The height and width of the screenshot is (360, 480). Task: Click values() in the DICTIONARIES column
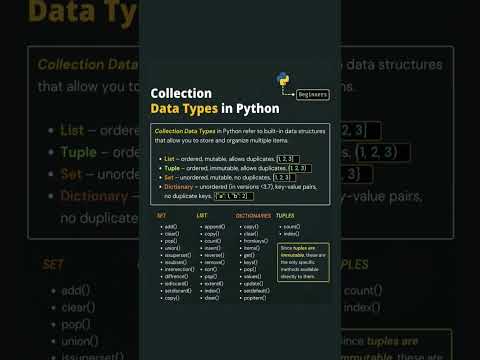[252, 277]
